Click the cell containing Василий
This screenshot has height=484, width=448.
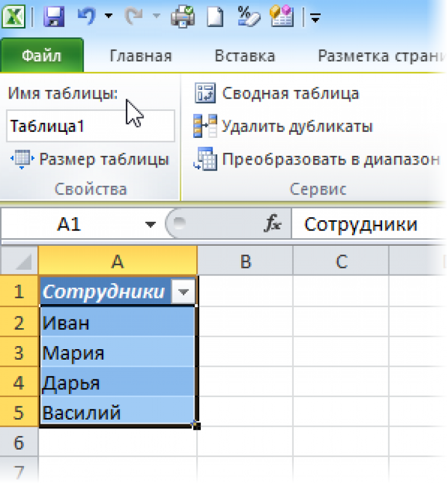coord(117,412)
